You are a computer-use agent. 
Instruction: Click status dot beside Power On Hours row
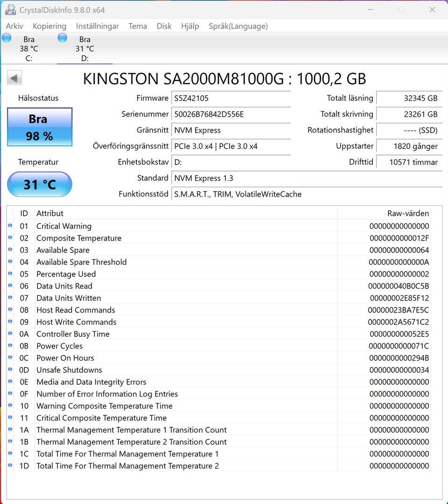(10, 358)
